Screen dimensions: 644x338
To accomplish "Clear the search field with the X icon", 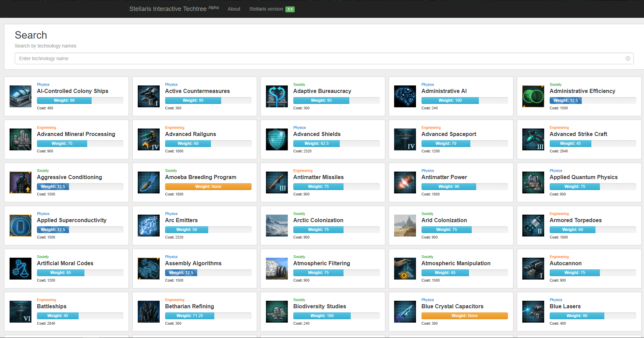I will click(x=628, y=58).
